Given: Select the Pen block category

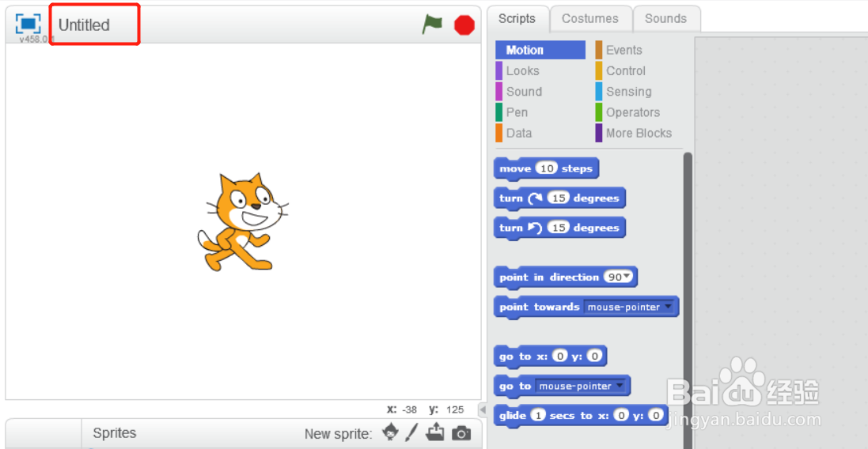Looking at the screenshot, I should (517, 112).
